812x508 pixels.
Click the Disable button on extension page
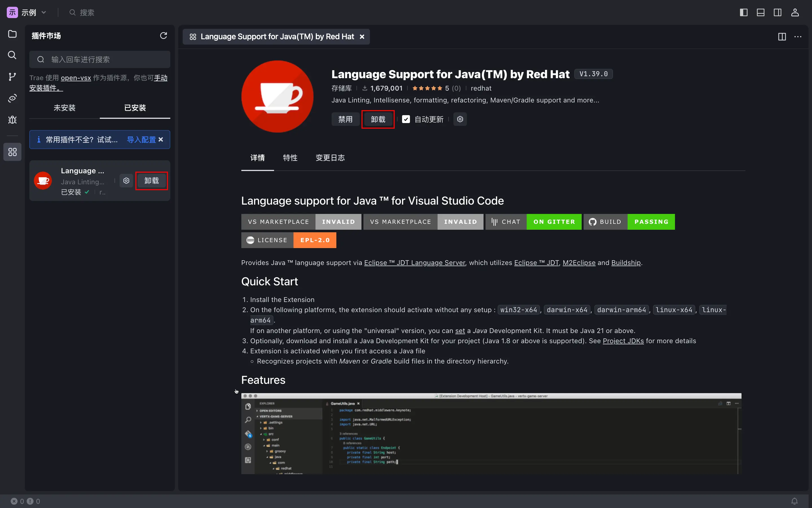(x=345, y=119)
